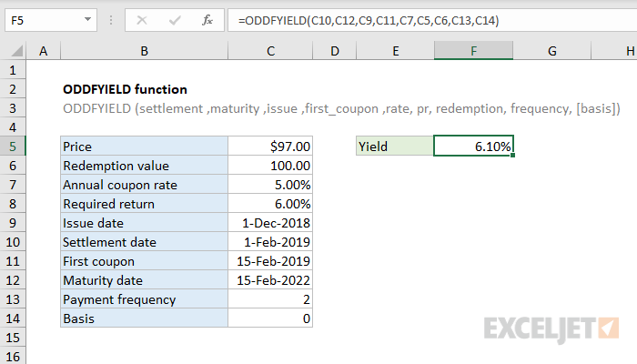Select the basis value 0 cell
The image size is (637, 364).
click(x=270, y=318)
